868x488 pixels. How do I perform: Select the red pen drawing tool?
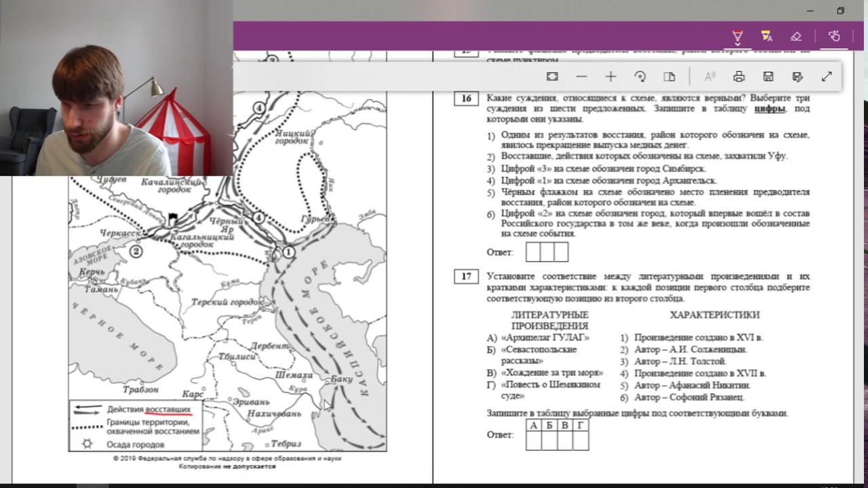737,35
